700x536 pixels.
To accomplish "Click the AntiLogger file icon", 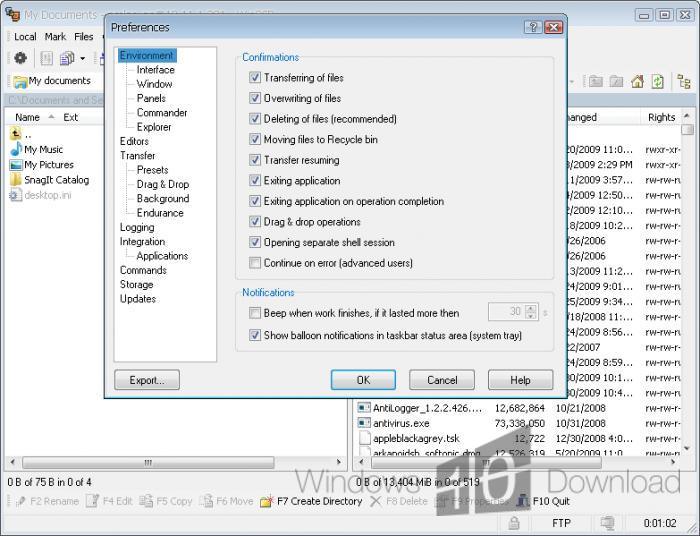I will pos(364,407).
